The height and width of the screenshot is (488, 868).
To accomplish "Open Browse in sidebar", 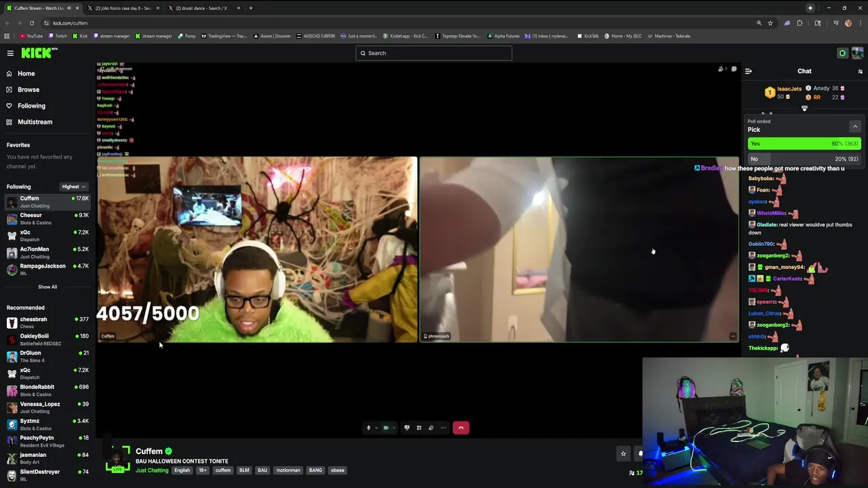I will click(x=28, y=89).
